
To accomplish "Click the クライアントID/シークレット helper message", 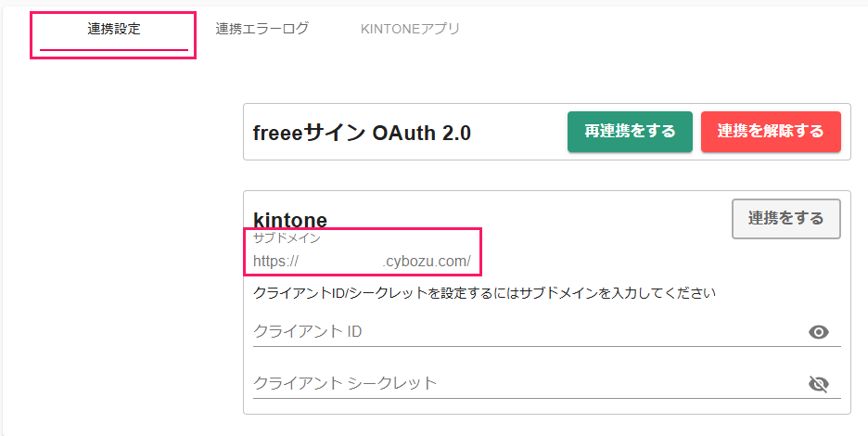I will [484, 292].
